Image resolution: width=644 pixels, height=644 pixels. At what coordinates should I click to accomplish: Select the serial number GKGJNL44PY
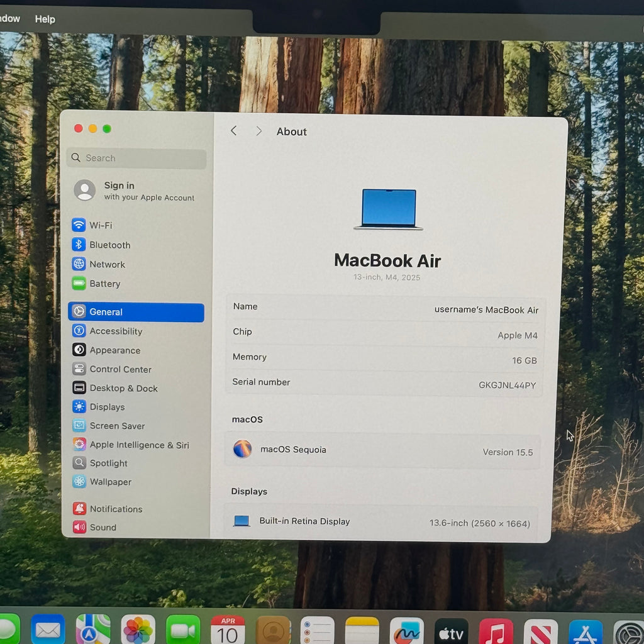tap(508, 386)
